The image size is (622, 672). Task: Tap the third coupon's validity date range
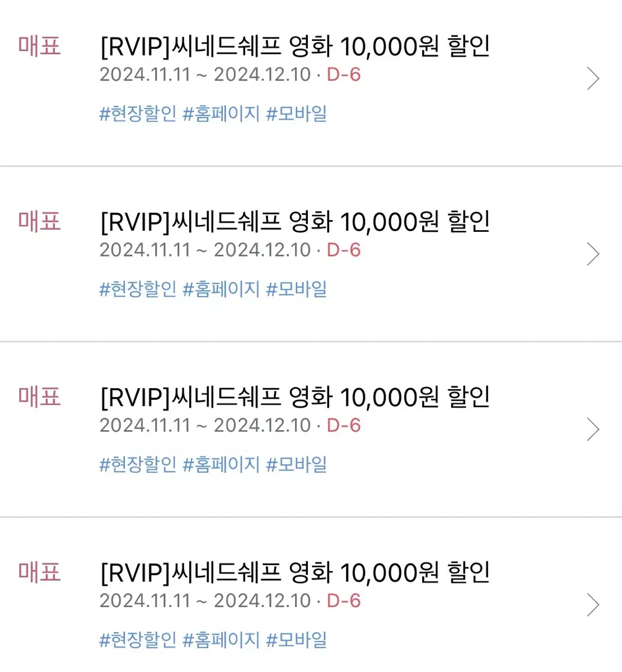[205, 425]
